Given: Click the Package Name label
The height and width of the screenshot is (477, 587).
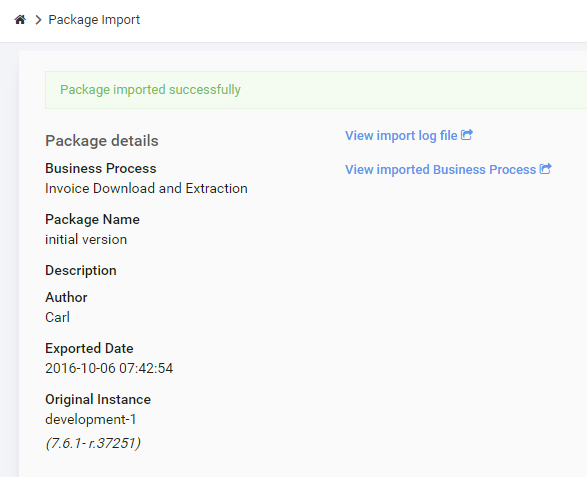Looking at the screenshot, I should pyautogui.click(x=92, y=219).
